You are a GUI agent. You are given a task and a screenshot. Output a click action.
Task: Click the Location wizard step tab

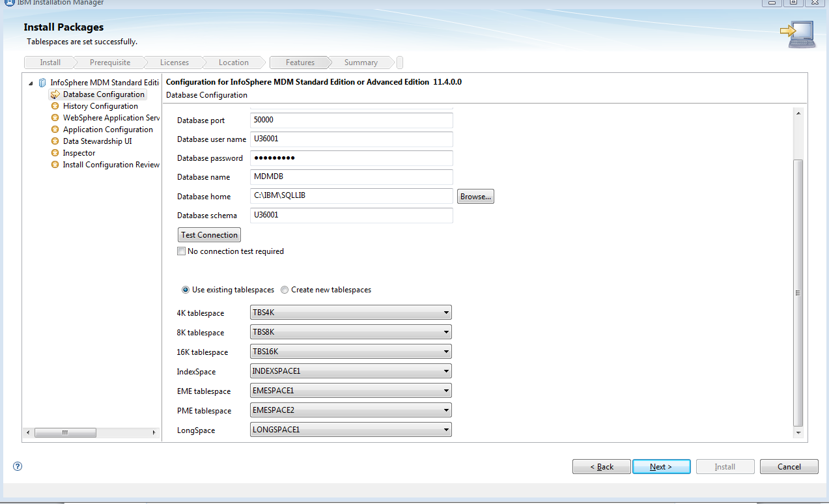(x=234, y=63)
